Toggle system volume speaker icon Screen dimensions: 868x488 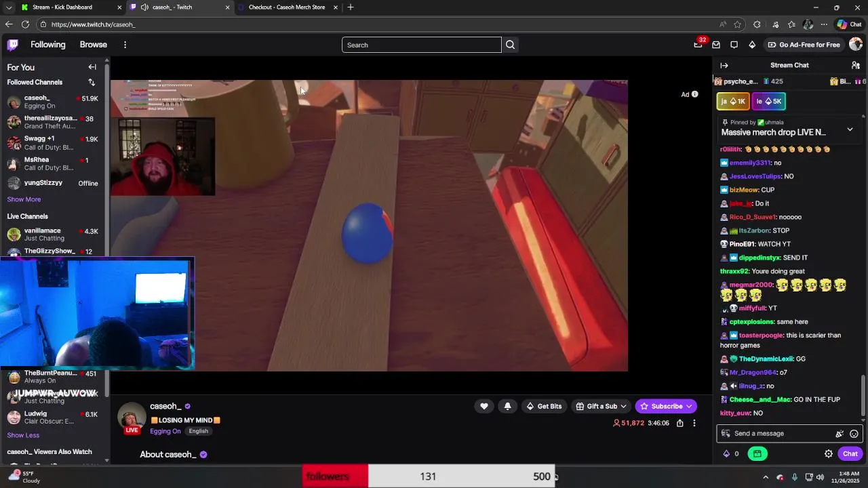tap(820, 477)
